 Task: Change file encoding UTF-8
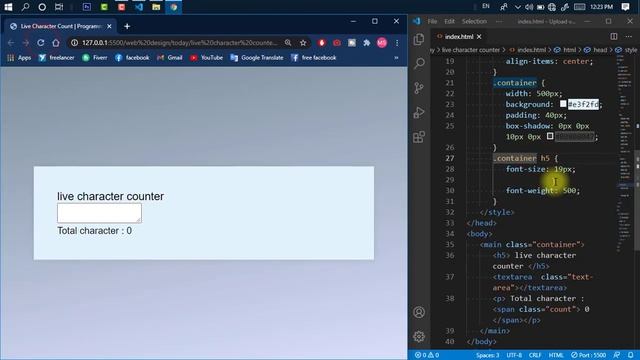click(514, 355)
